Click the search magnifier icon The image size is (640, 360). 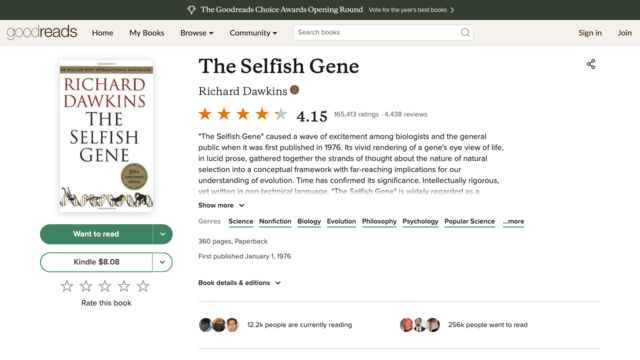point(465,33)
